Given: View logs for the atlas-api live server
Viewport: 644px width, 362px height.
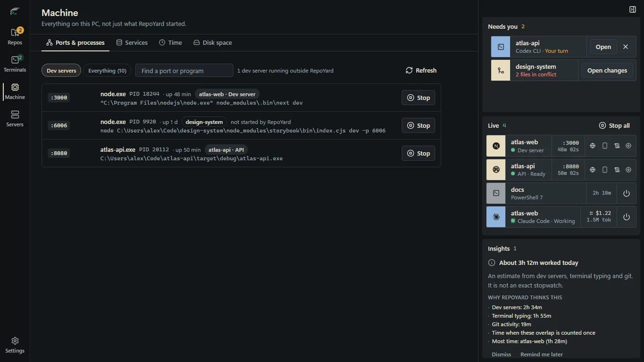Looking at the screenshot, I should pos(617,170).
